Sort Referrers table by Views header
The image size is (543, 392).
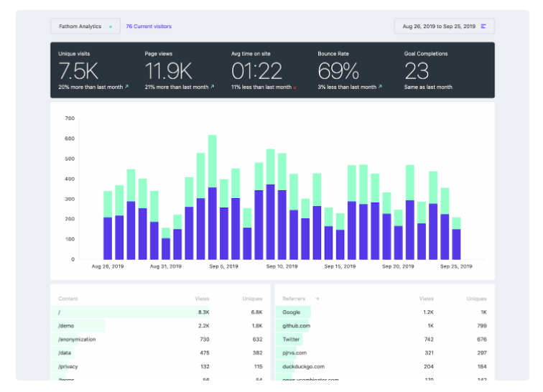pos(427,299)
